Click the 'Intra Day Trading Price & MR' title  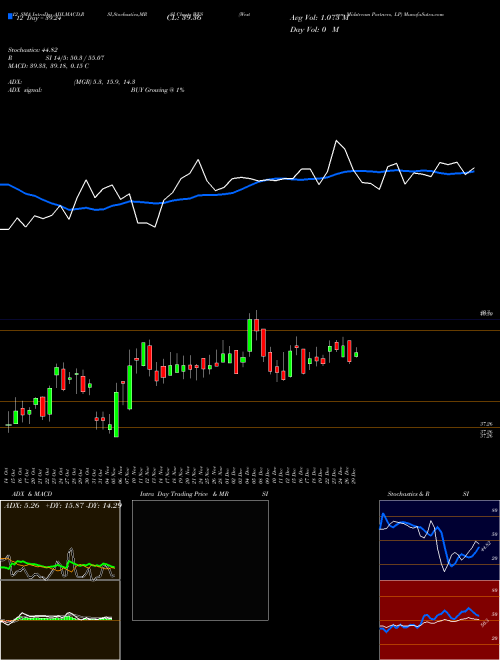[x=184, y=494]
